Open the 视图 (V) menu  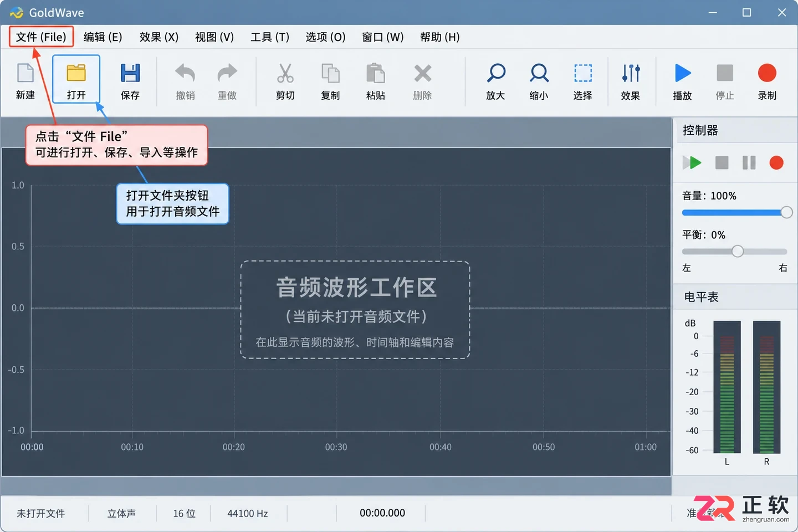pos(214,37)
